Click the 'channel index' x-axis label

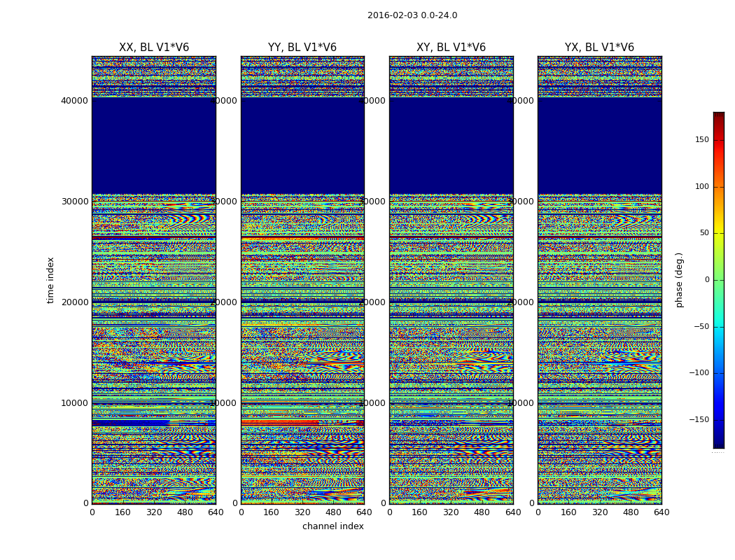point(332,526)
